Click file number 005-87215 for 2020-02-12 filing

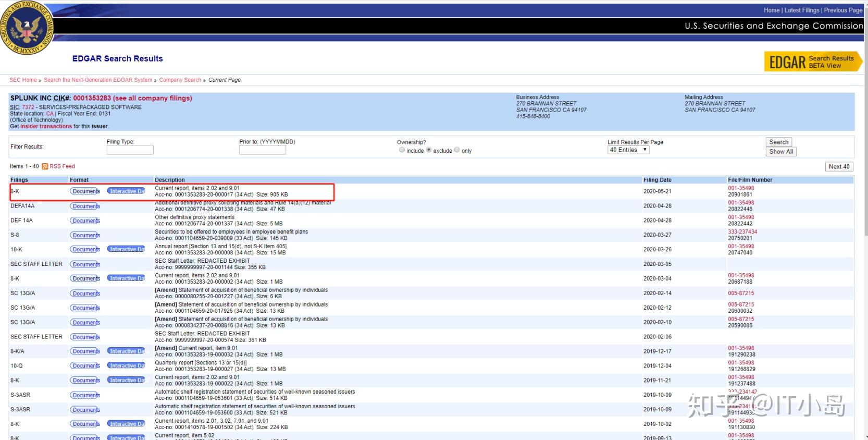(x=741, y=304)
